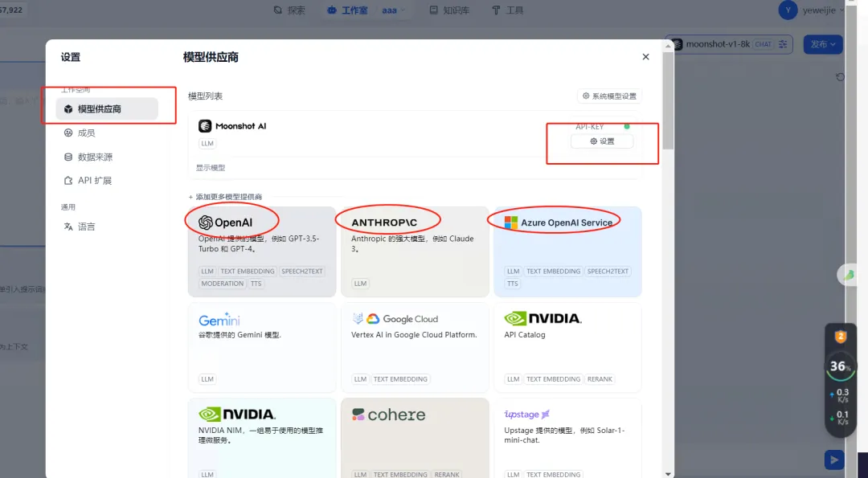The image size is (868, 478).
Task: Go to 成员 in settings sidebar
Action: (x=86, y=133)
